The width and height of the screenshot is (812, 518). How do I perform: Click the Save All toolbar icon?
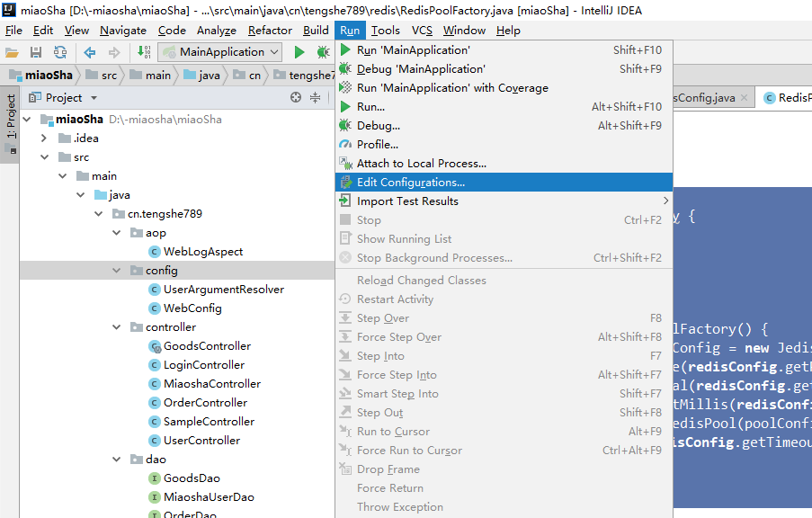(36, 52)
